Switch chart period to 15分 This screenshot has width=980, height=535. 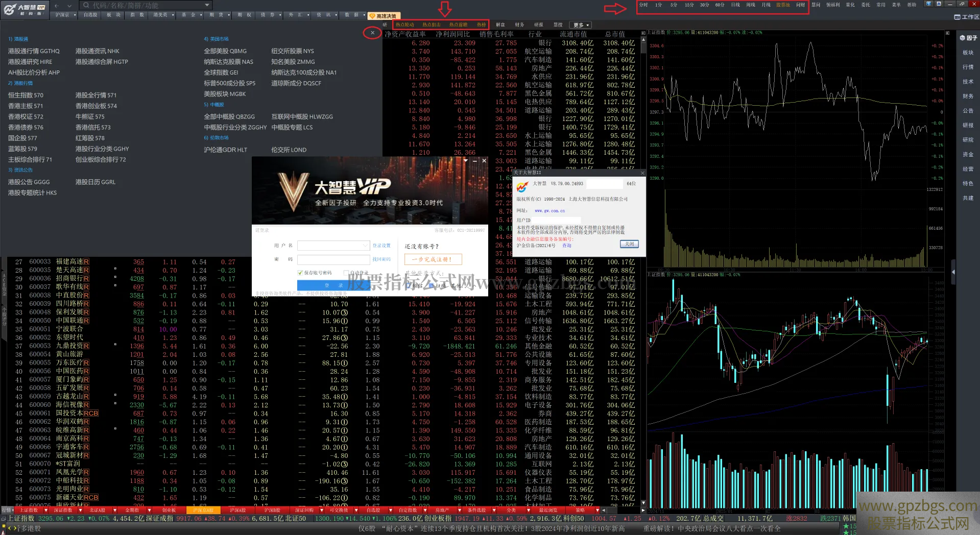[689, 5]
